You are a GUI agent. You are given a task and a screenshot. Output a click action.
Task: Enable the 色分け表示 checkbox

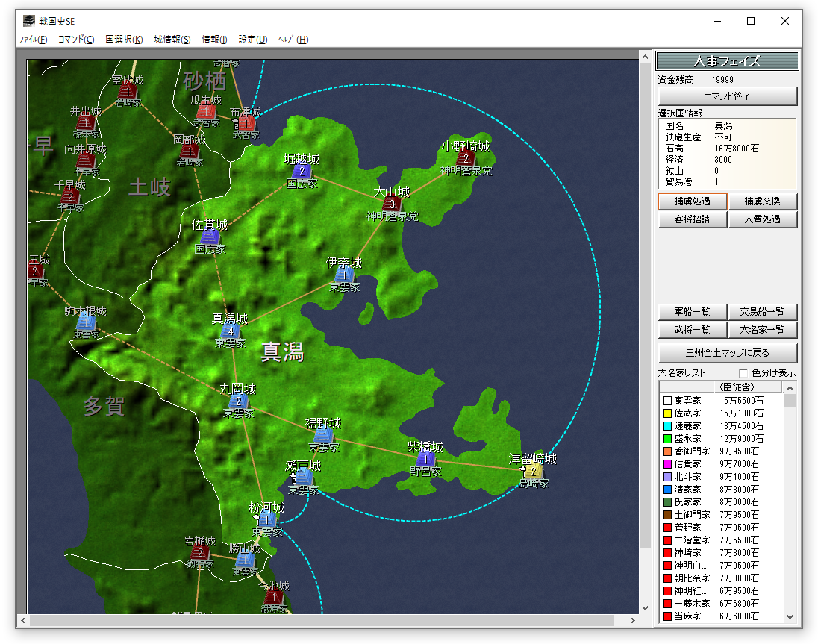(743, 373)
